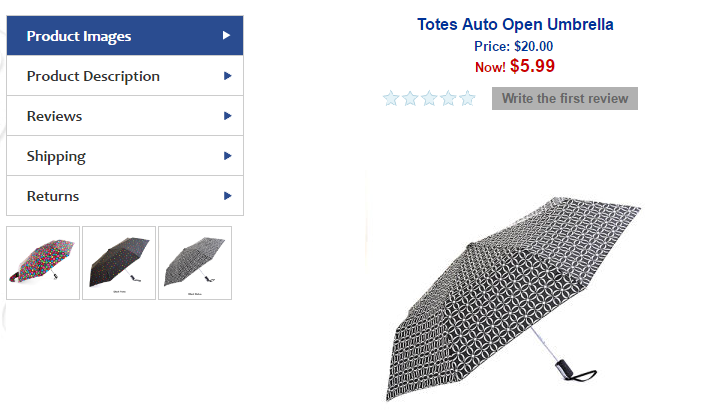Switch to the Reviews tab

(55, 116)
